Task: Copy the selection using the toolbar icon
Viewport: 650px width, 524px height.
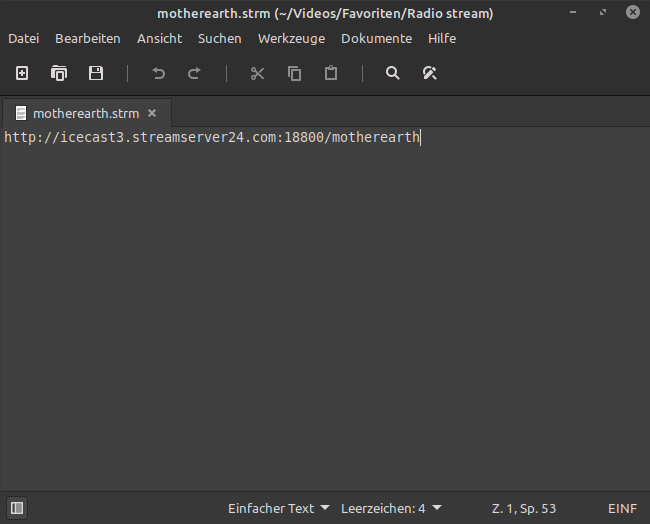Action: 294,74
